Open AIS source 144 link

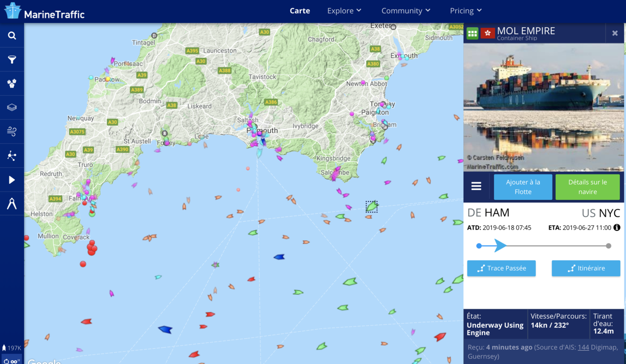pos(583,347)
